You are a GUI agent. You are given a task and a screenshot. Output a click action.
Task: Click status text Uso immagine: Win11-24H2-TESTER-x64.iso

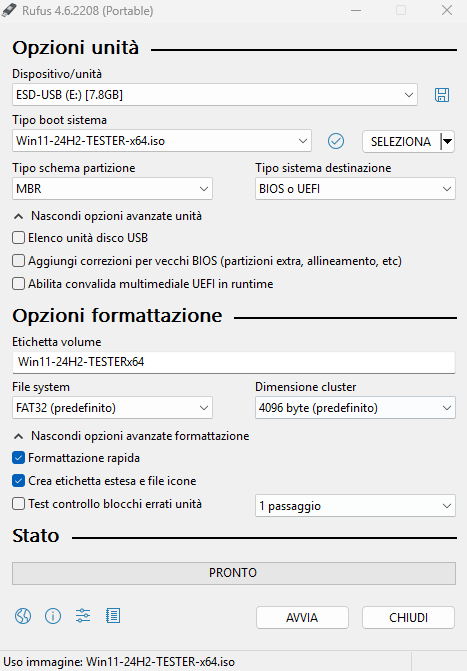119,662
